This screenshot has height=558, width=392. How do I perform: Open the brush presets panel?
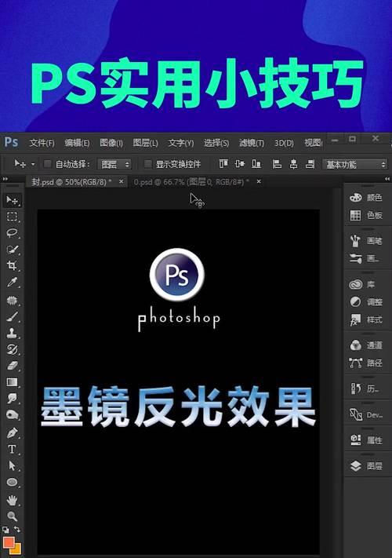tap(366, 258)
